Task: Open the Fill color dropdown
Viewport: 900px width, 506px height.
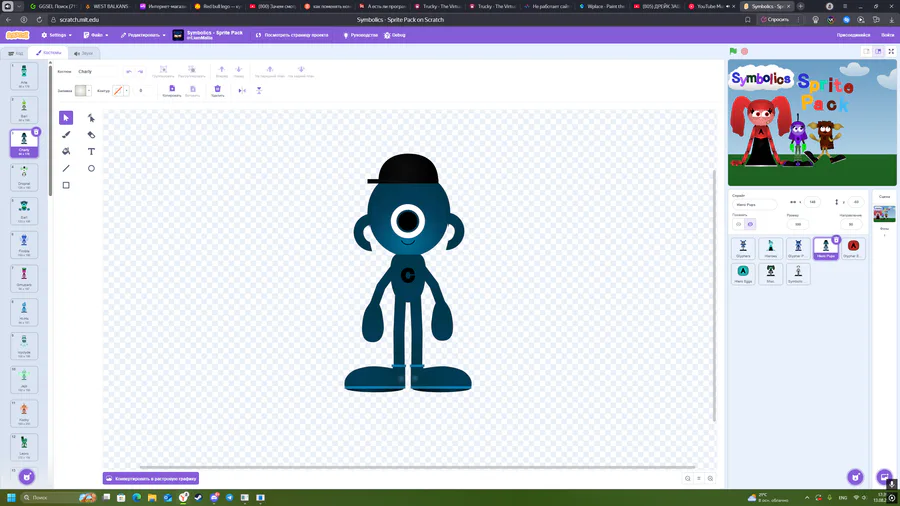Action: [89, 91]
